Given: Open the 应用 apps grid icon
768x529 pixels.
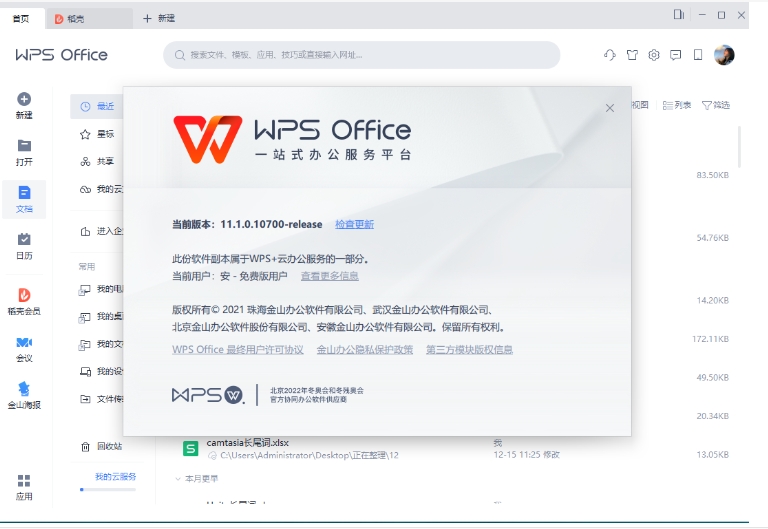Looking at the screenshot, I should [x=24, y=481].
